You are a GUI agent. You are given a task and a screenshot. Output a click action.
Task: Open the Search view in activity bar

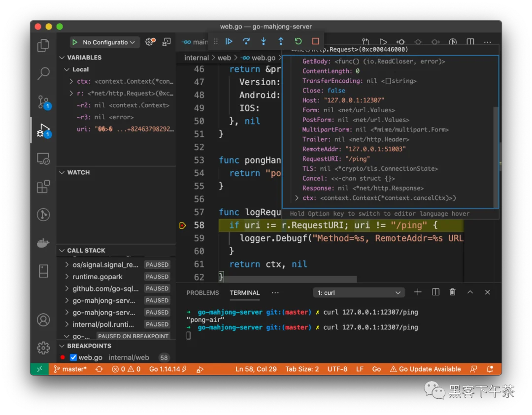(43, 73)
